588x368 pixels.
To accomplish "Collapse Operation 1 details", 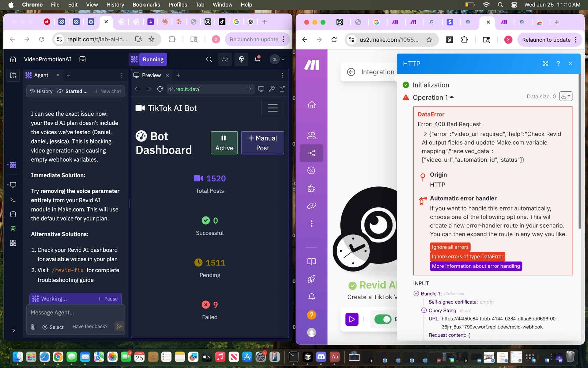I will [452, 97].
